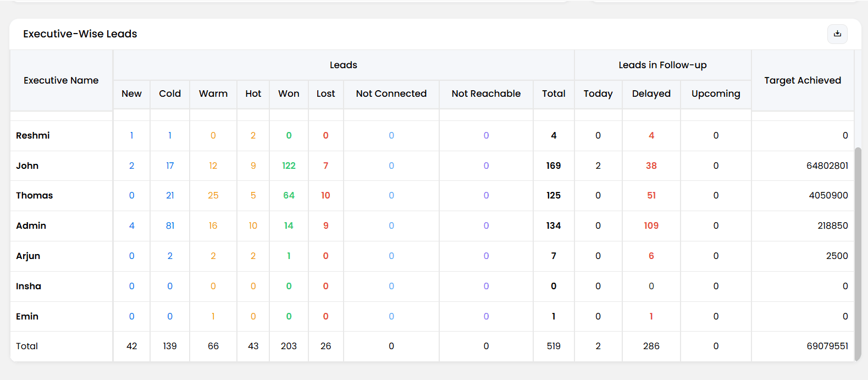The height and width of the screenshot is (380, 868).
Task: Click the Target Achieved column header
Action: (x=803, y=80)
